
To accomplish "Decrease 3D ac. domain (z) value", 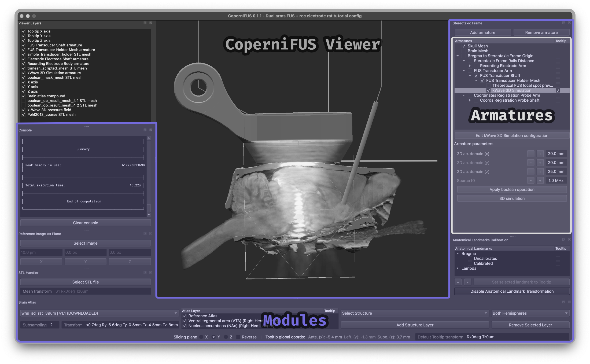I will point(531,172).
